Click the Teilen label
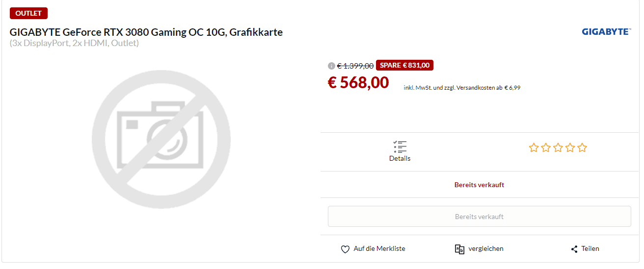644x269 pixels. click(x=590, y=249)
